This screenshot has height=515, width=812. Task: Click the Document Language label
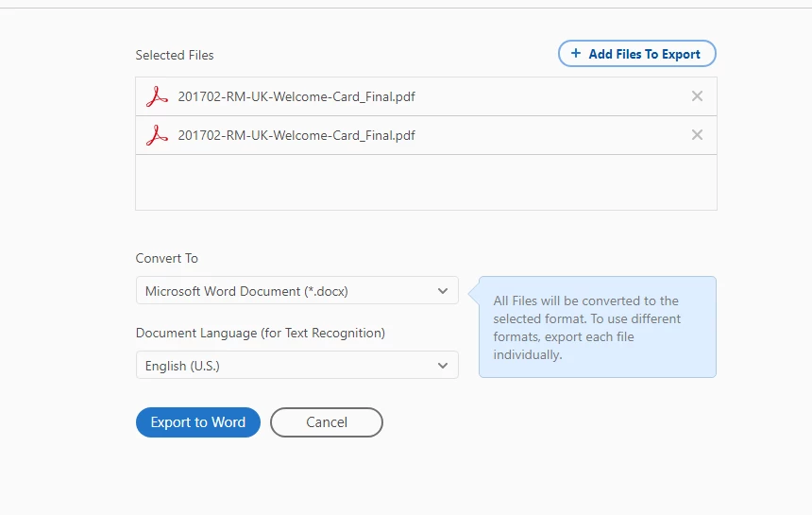[261, 334]
